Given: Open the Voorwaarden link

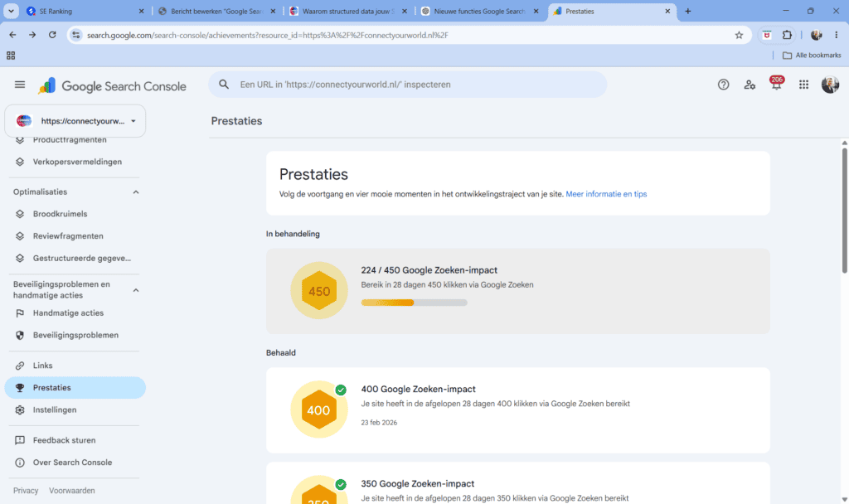Looking at the screenshot, I should click(x=71, y=491).
